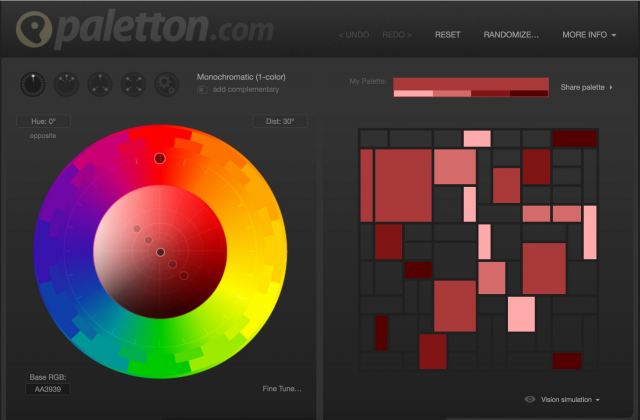Click the Fine Tune link
This screenshot has height=420, width=640.
click(282, 389)
